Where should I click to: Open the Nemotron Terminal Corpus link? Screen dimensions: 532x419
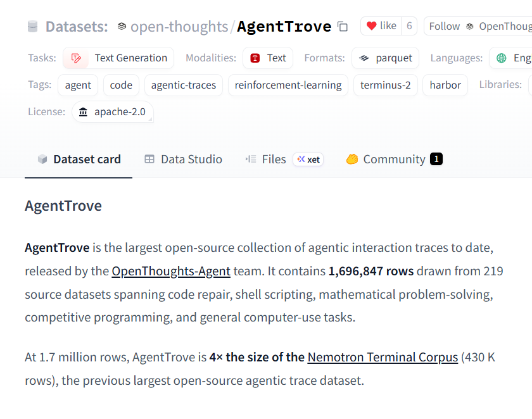pyautogui.click(x=383, y=358)
